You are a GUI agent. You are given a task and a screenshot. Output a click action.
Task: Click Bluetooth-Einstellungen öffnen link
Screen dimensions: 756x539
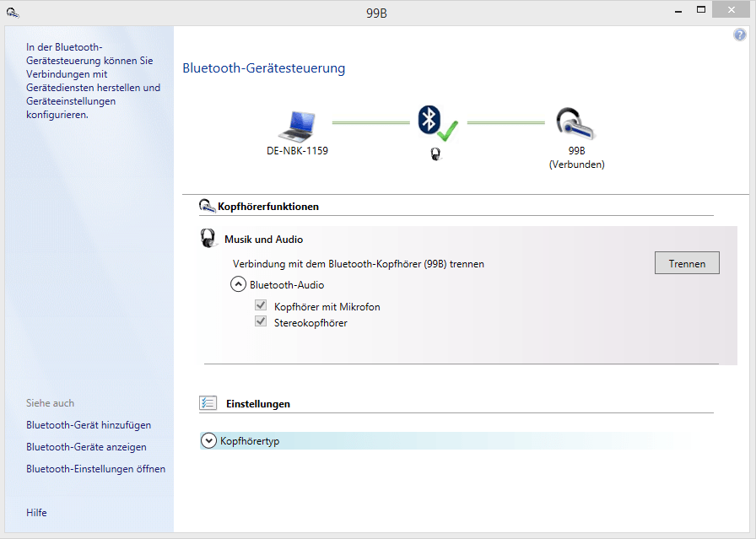tap(95, 469)
